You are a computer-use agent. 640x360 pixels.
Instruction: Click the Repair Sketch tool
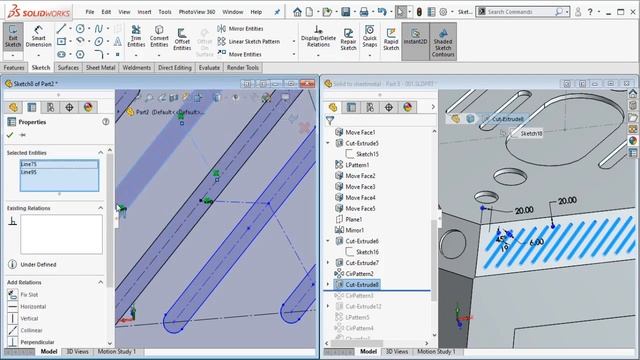click(x=348, y=39)
